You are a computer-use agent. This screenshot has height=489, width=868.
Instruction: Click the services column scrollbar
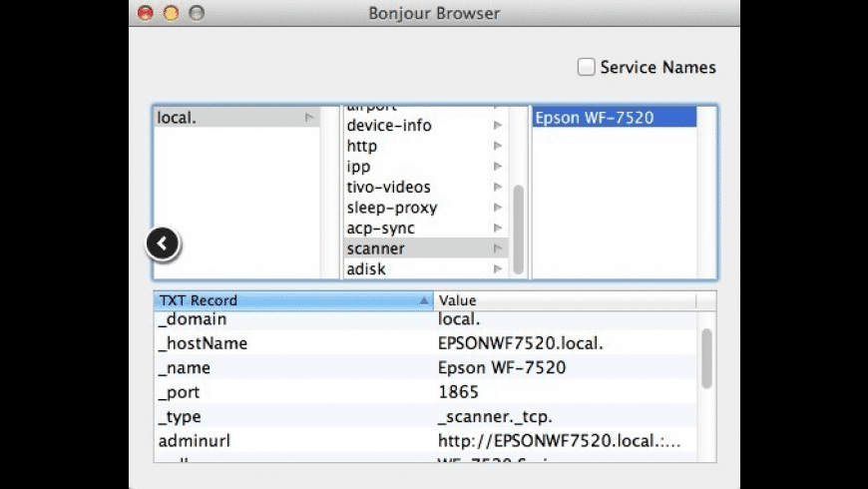[518, 230]
